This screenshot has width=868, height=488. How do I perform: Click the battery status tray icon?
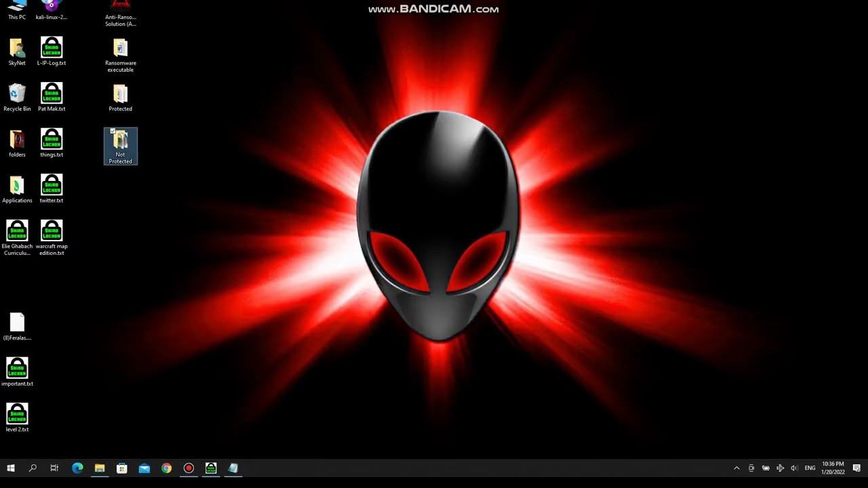[x=766, y=468]
